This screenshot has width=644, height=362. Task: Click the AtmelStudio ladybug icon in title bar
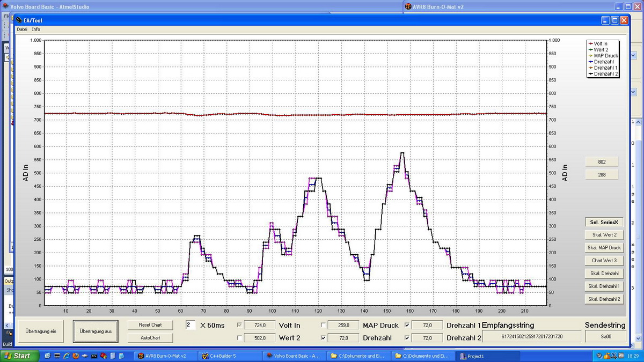[x=5, y=7]
